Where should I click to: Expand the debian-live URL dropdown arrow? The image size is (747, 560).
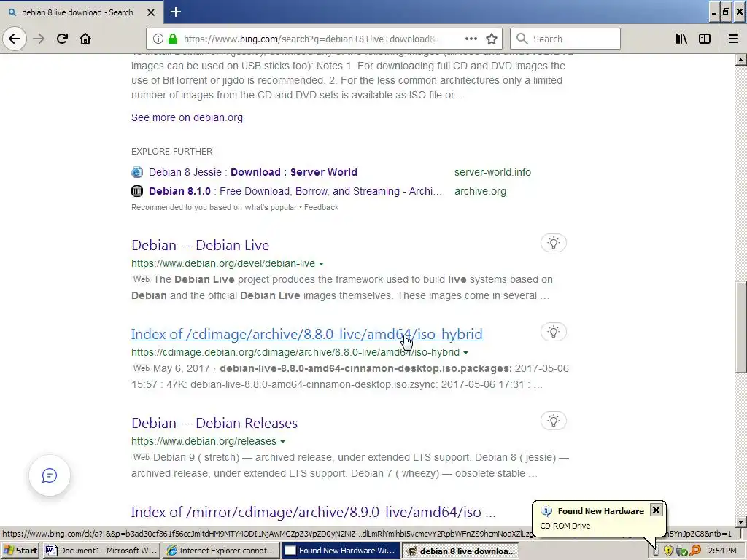(321, 264)
